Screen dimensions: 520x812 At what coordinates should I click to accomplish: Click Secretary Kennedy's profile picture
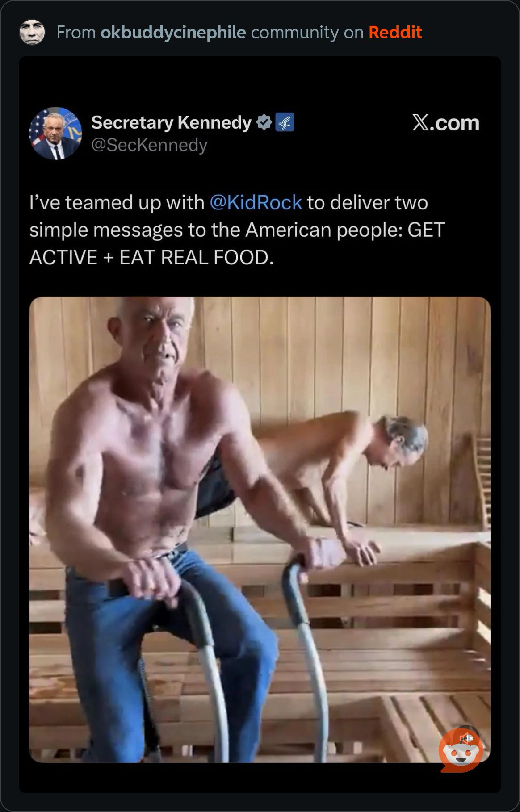[x=55, y=133]
